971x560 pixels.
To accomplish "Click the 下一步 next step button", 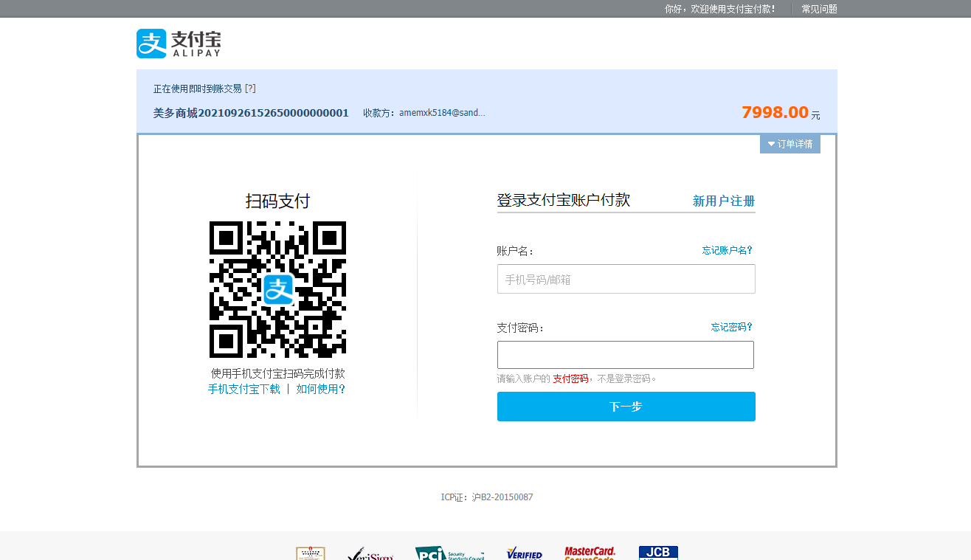I will click(626, 407).
